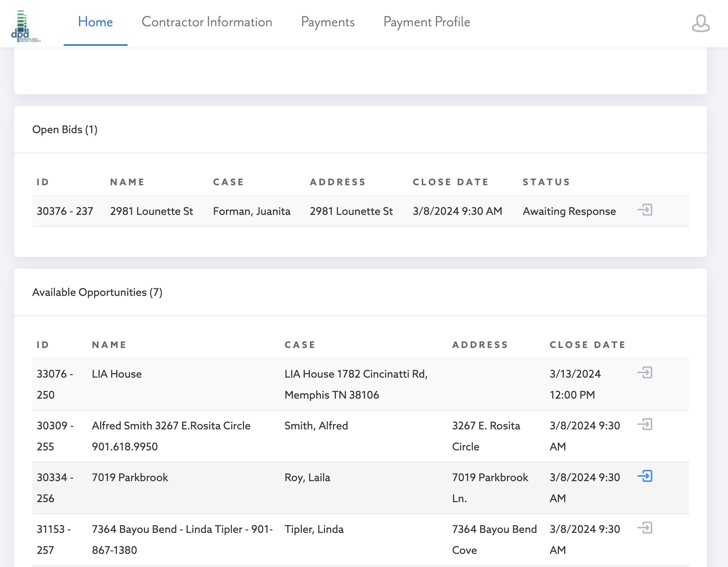
Task: Open the user account profile icon
Action: tap(700, 23)
